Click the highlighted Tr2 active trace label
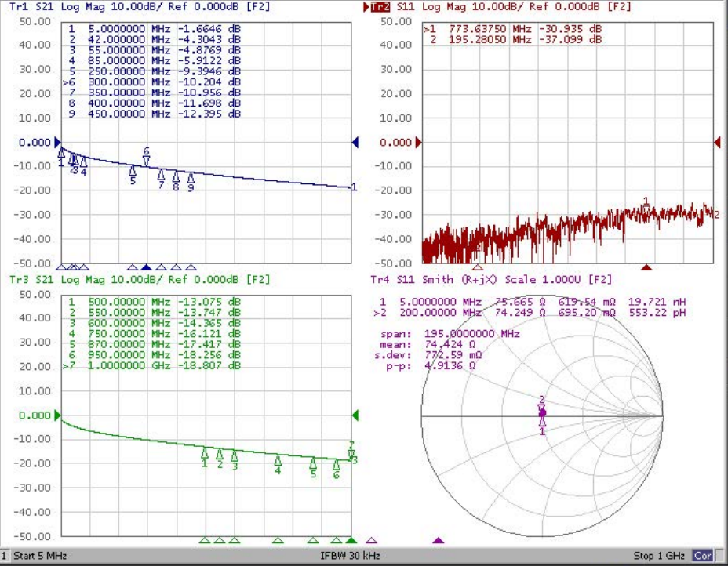Image resolution: width=728 pixels, height=566 pixels. (380, 6)
